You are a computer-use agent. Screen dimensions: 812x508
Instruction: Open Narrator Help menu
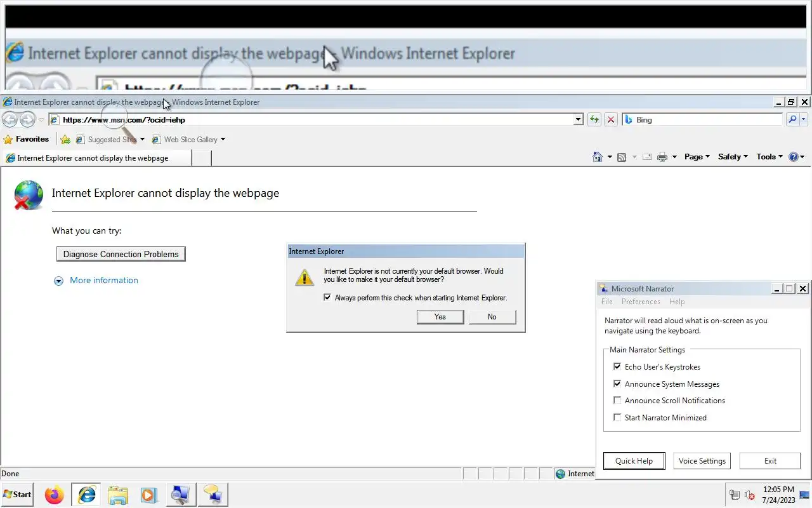tap(677, 302)
